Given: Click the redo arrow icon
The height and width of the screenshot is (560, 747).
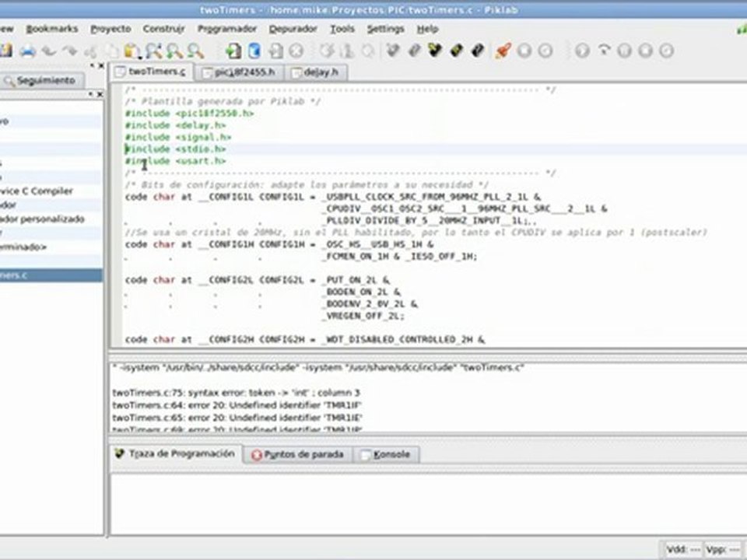Looking at the screenshot, I should tap(69, 51).
